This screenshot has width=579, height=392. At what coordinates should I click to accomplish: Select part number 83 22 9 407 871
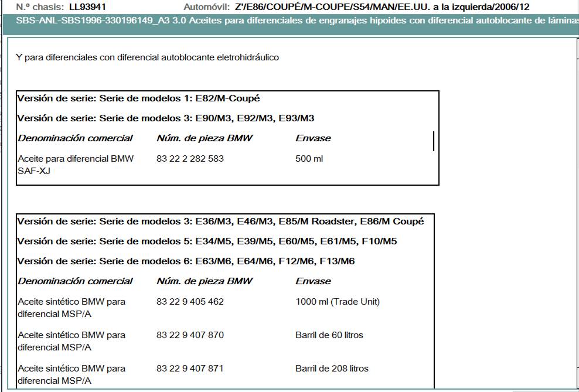(x=190, y=368)
